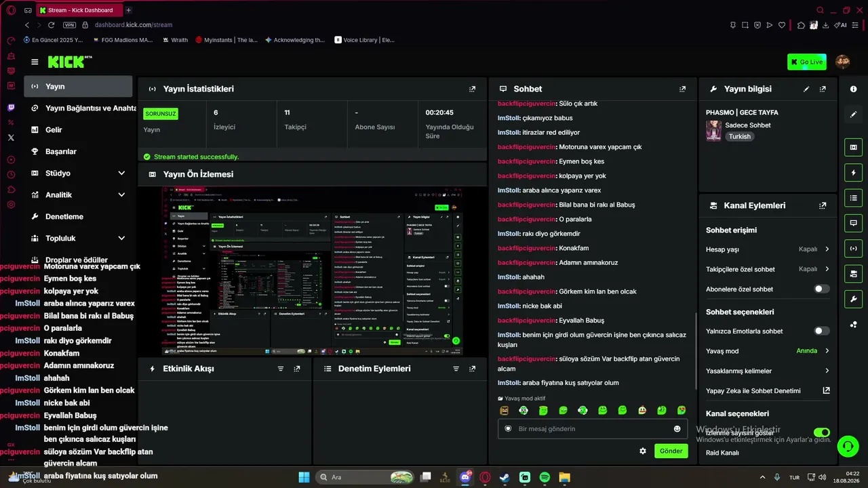The image size is (868, 488).
Task: Click the pencil icon in right rail
Action: 853,115
